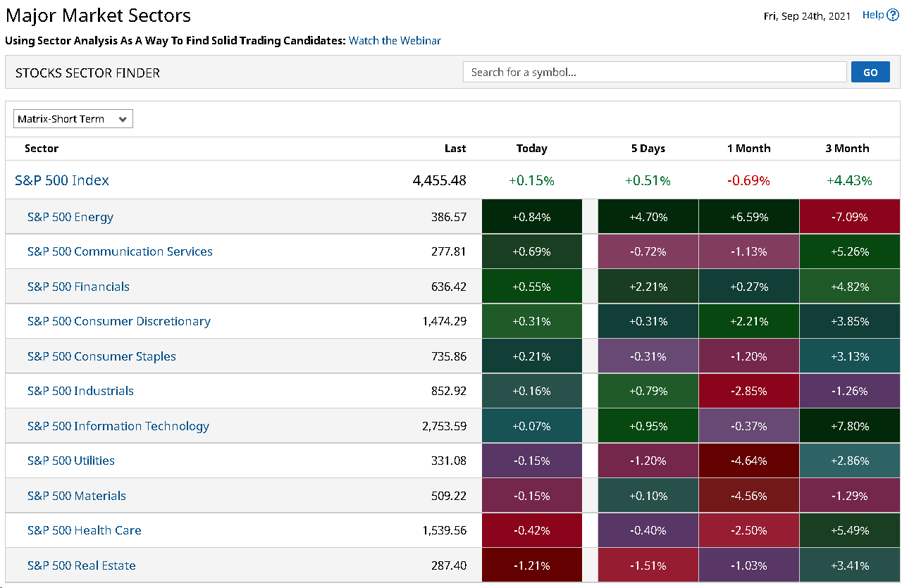Open the S&P 500 Financials sector
Screen dimensions: 902x588
[x=78, y=287]
